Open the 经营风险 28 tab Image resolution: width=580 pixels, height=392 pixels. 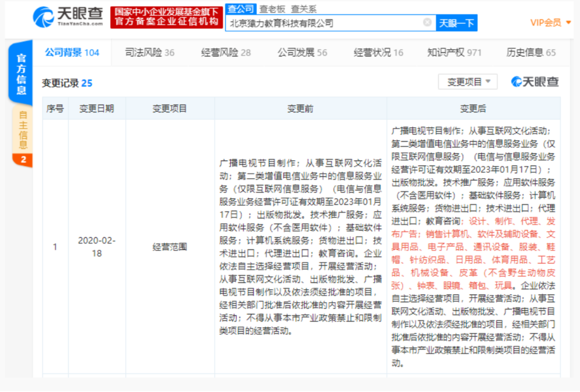pos(226,53)
